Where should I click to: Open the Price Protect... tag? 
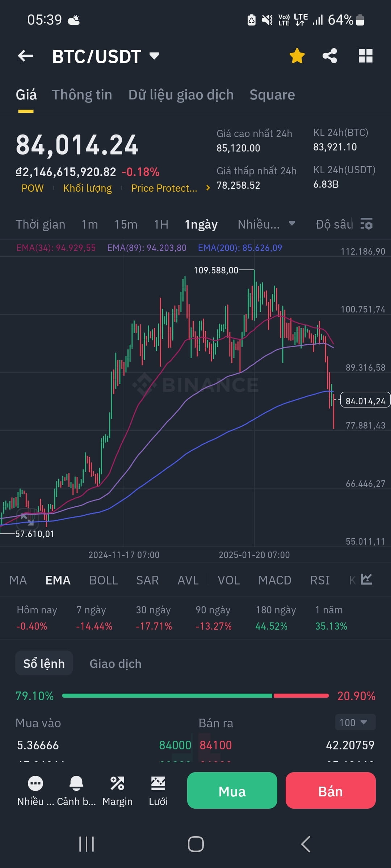click(x=164, y=188)
